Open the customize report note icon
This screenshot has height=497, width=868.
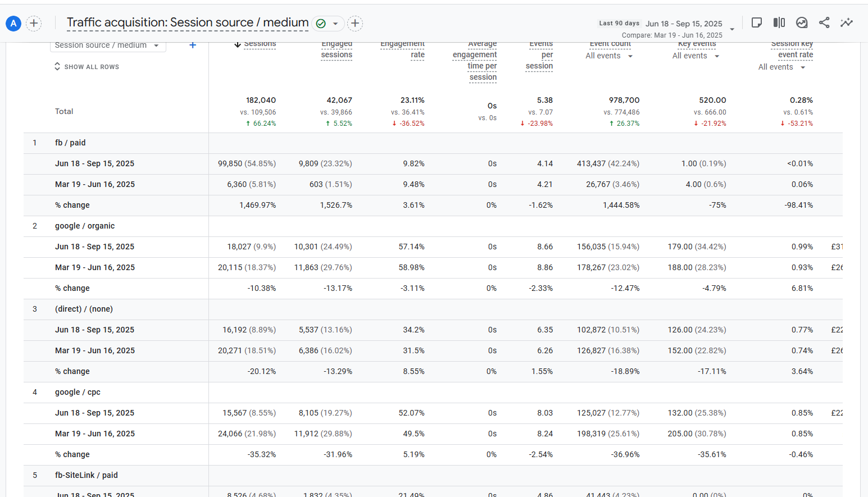(x=757, y=22)
